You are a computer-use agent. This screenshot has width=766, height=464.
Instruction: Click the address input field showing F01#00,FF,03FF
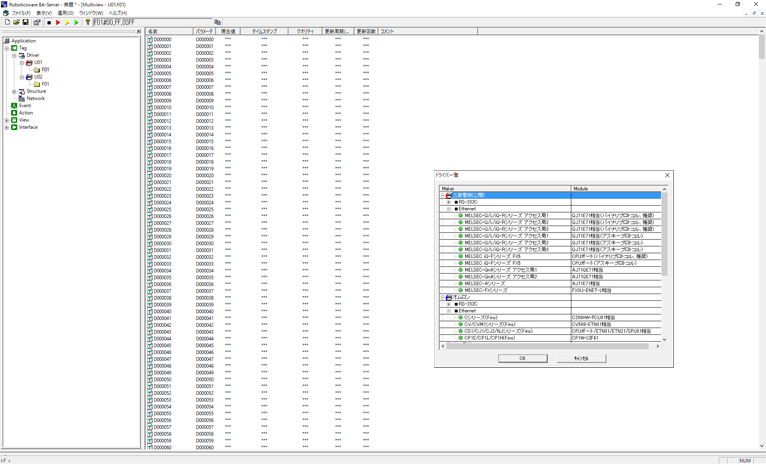(x=153, y=22)
